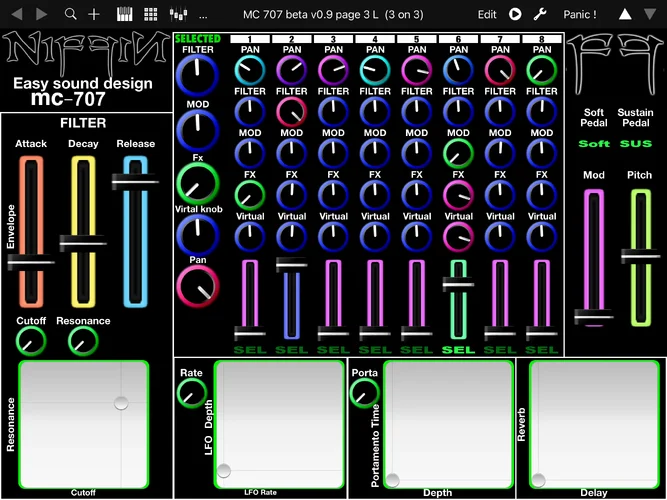Click the Cutoff knob in Filter panel
Image resolution: width=667 pixels, height=500 pixels.
(x=30, y=342)
